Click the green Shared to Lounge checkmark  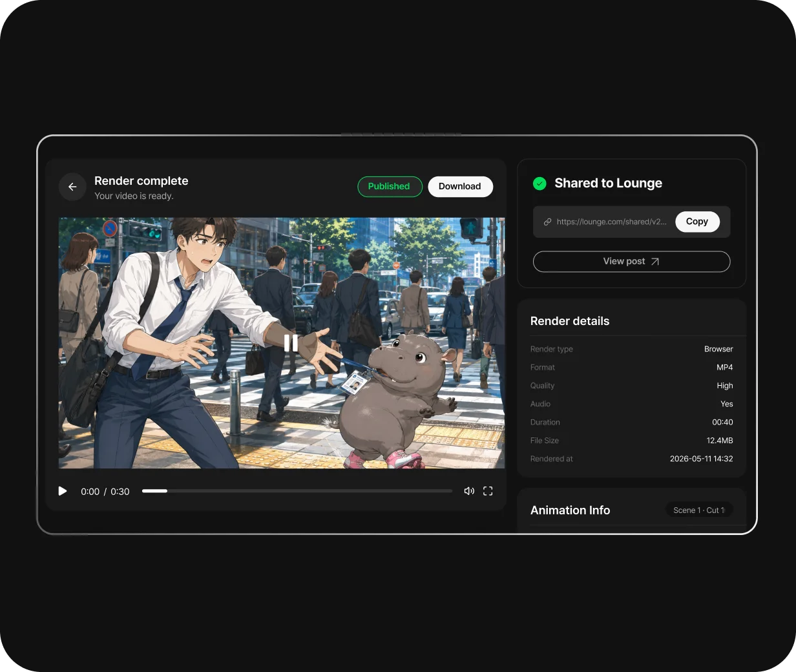[x=539, y=184]
